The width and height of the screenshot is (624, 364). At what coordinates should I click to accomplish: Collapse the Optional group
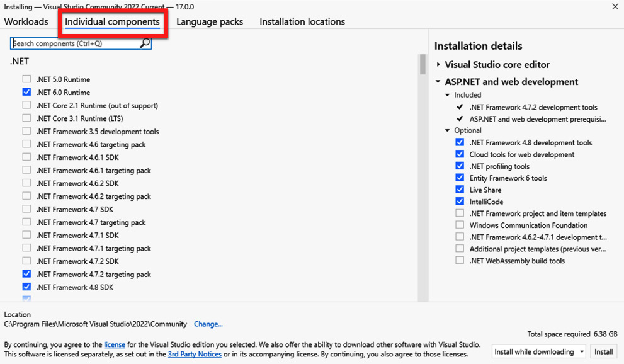pos(447,130)
